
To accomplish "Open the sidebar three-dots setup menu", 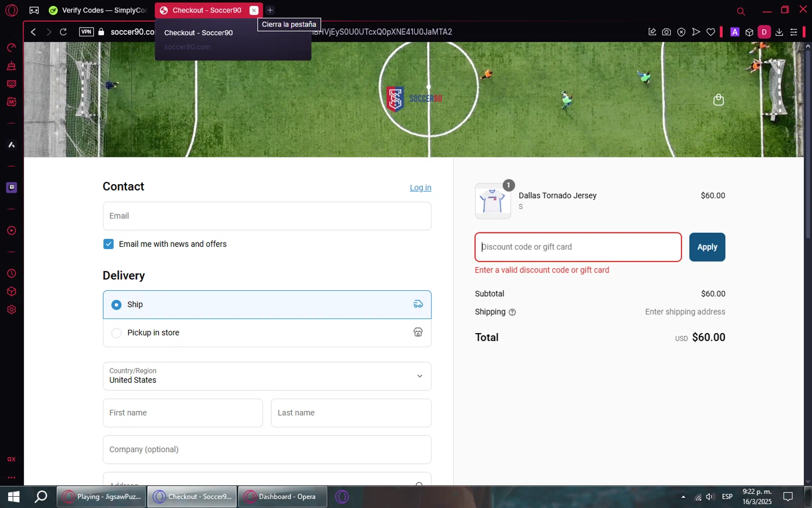I will click(11, 478).
